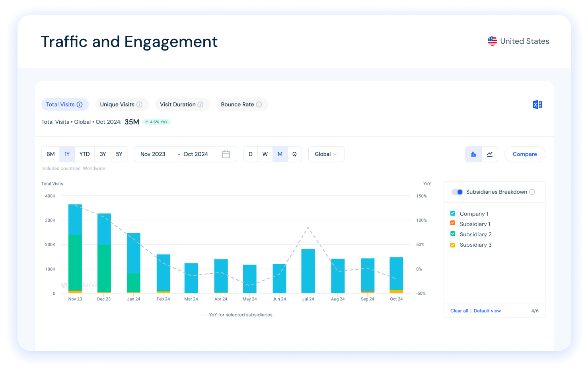Restore the Default view

click(487, 311)
